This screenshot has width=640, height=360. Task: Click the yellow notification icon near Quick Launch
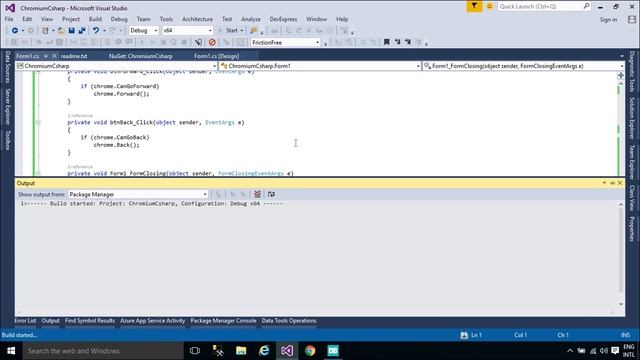click(489, 7)
